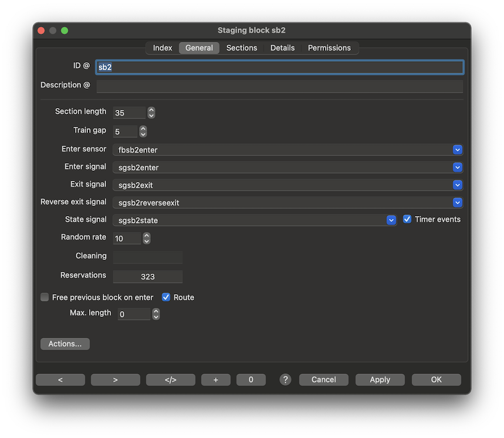The image size is (504, 438).
Task: Go to next block with > button
Action: click(x=116, y=380)
